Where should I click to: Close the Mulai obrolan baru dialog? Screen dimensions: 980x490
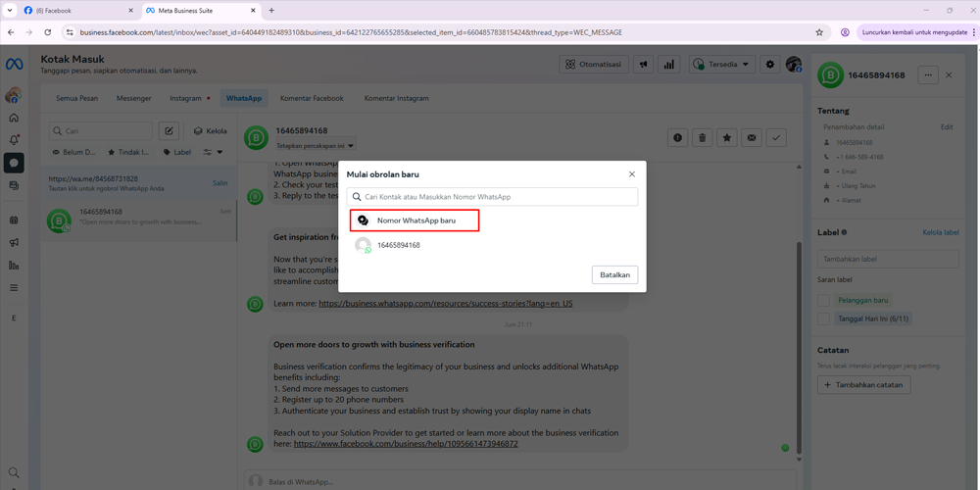click(631, 174)
